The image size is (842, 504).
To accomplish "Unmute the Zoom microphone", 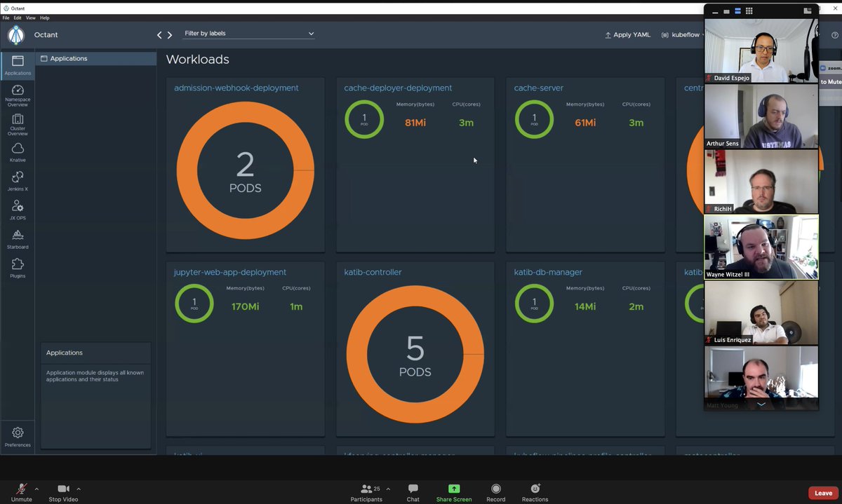I will click(22, 493).
